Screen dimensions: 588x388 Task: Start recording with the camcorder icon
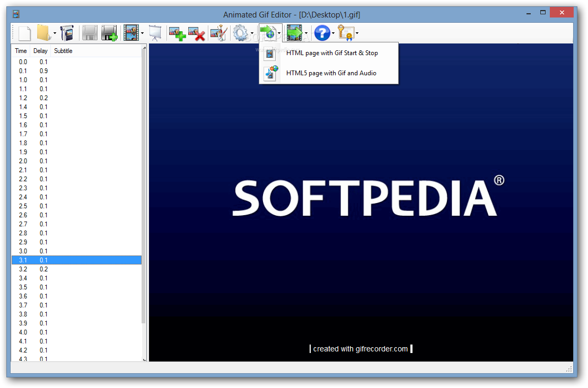pos(67,33)
